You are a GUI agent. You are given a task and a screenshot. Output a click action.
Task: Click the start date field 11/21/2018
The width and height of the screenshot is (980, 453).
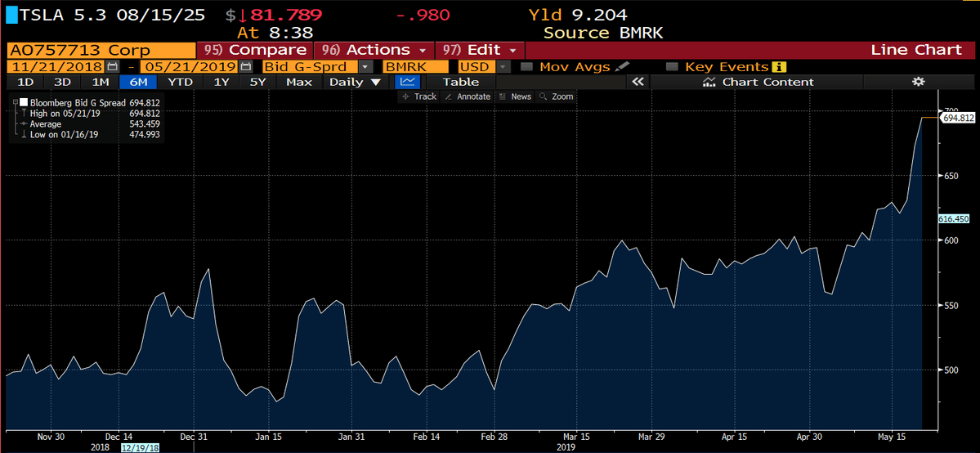coord(56,67)
